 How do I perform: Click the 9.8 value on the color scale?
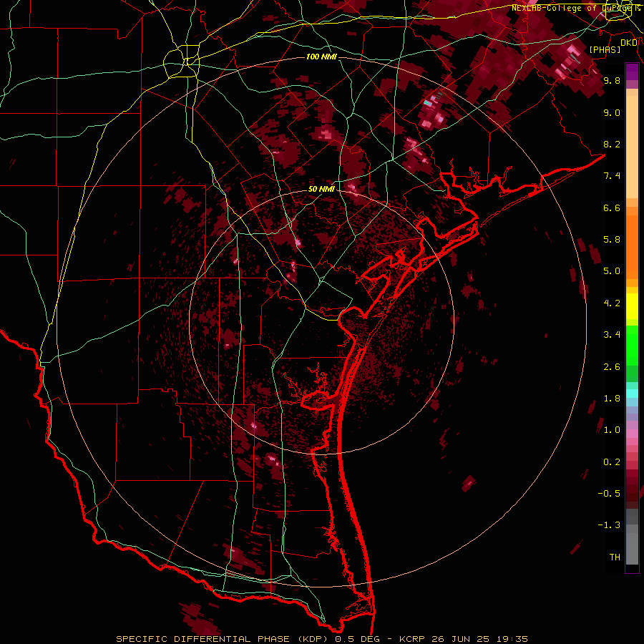(612, 80)
